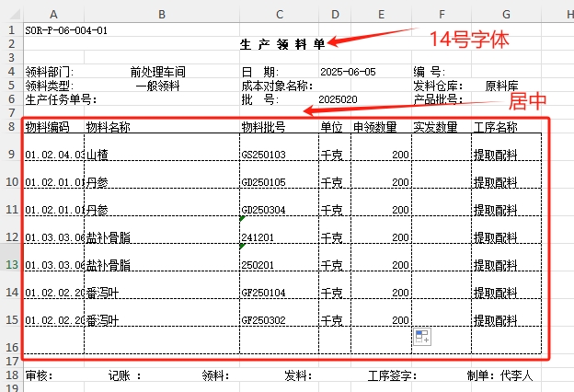The height and width of the screenshot is (392, 574).
Task: Select column E header
Action: (382, 15)
